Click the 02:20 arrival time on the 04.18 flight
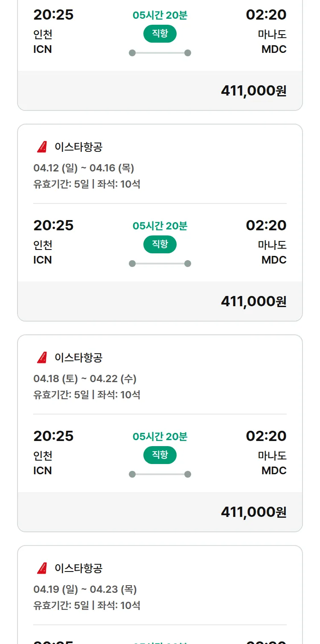Viewport: 320px width, 644px height. (266, 436)
